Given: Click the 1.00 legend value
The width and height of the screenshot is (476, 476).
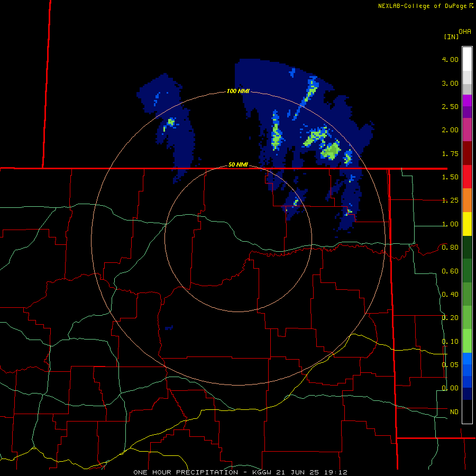Looking at the screenshot, I should (x=450, y=224).
